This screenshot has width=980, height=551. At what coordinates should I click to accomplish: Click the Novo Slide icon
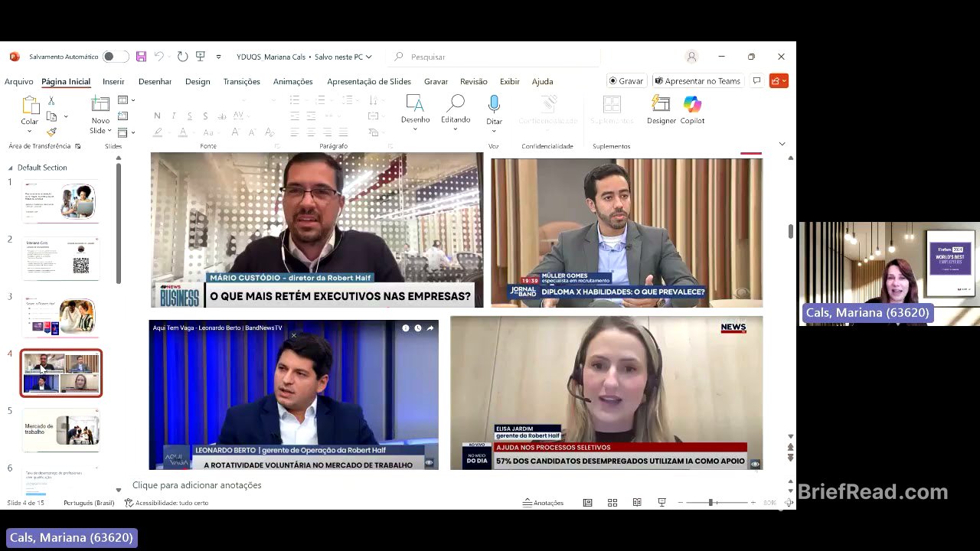tap(100, 105)
